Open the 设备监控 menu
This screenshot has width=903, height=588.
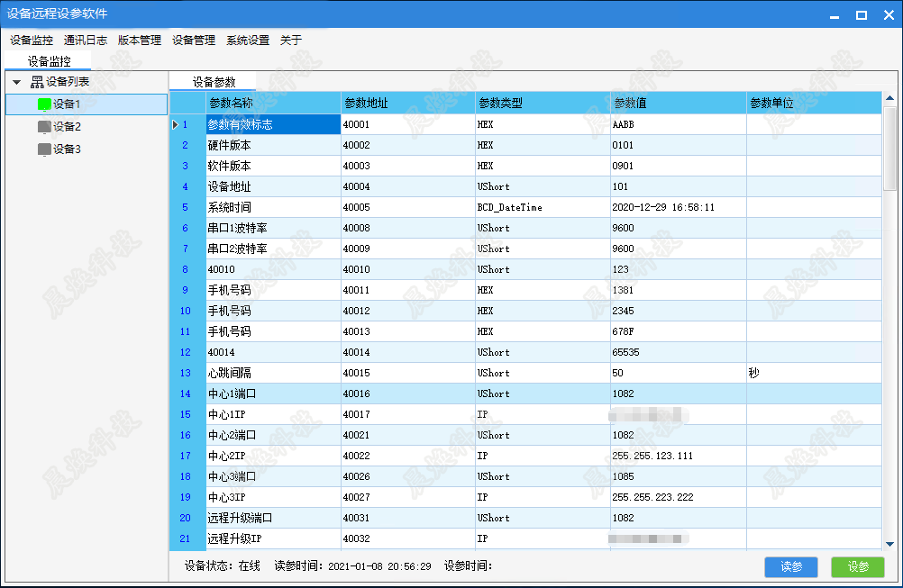coord(32,40)
